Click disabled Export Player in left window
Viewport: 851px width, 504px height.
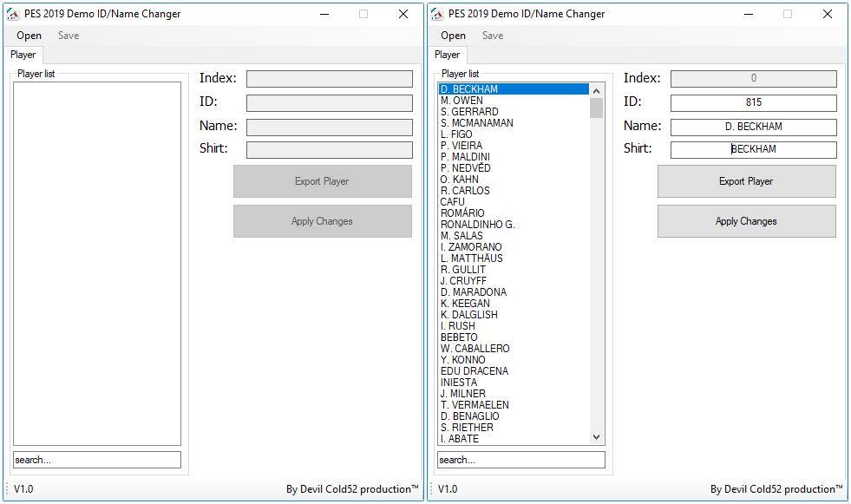click(323, 181)
